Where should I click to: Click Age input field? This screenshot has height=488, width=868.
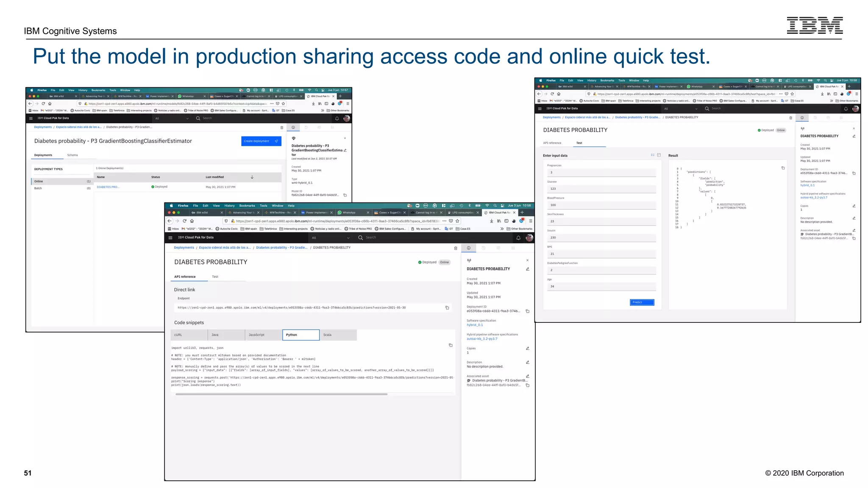click(601, 286)
